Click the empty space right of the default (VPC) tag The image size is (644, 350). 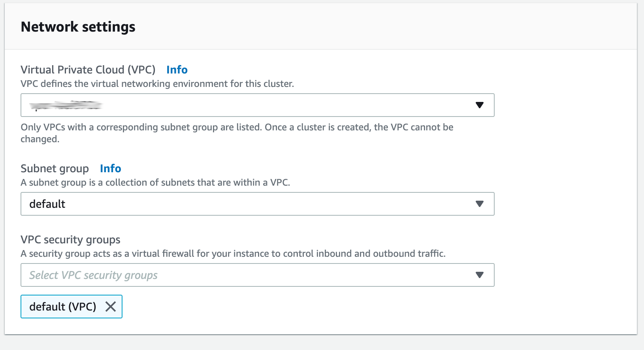pos(308,307)
